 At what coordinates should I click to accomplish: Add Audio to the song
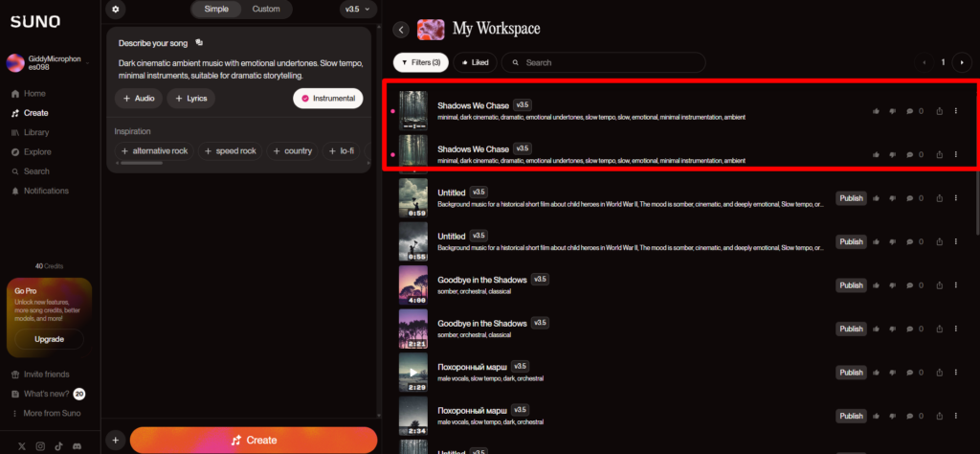[x=139, y=99]
